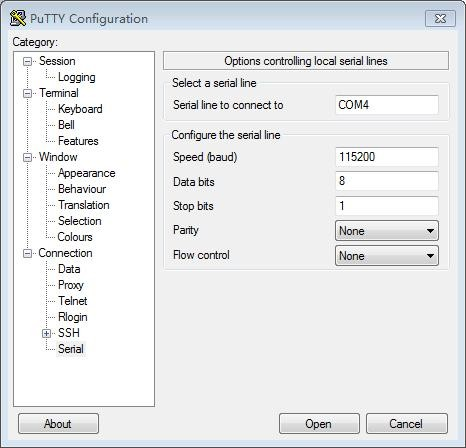Screen dimensions: 466x448
Task: Click the PuTTY icon in title bar
Action: 18,18
